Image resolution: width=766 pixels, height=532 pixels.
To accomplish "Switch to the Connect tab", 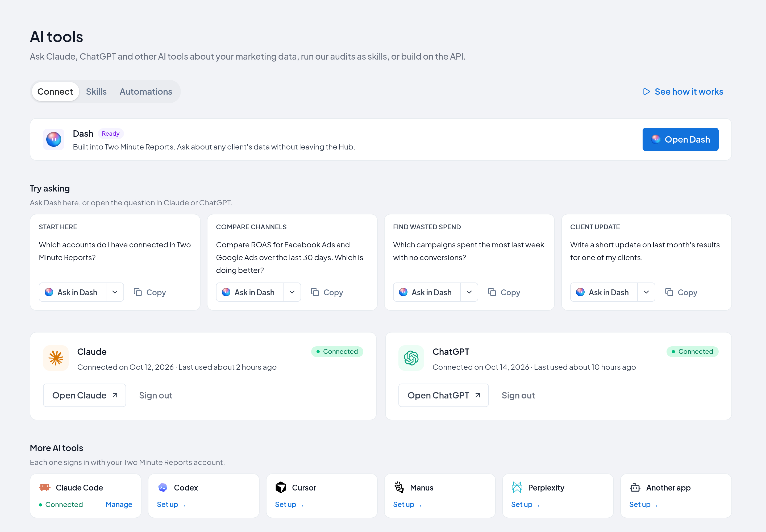I will (55, 92).
